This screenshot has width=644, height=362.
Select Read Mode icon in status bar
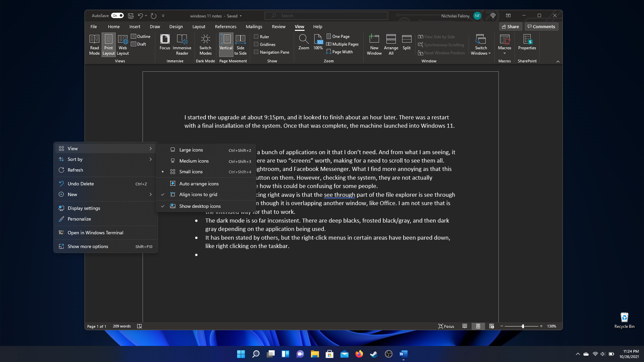(x=465, y=326)
